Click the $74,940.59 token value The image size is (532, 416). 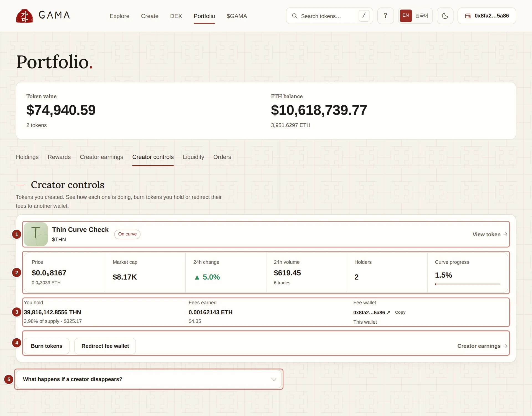pyautogui.click(x=61, y=110)
